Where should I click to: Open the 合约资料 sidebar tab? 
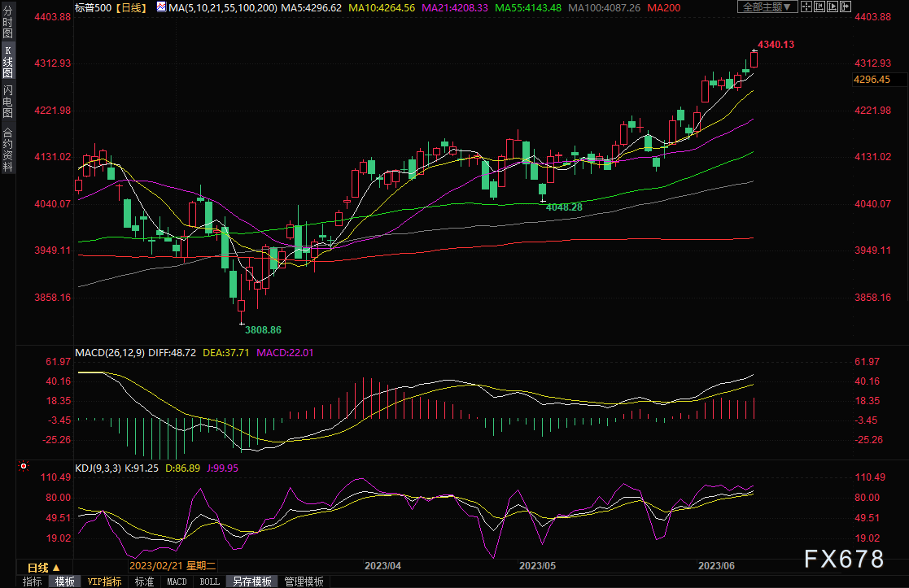coord(7,150)
